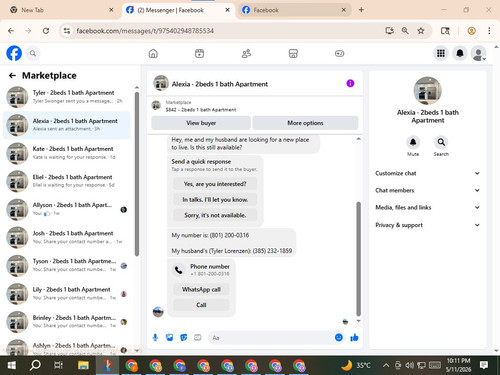The width and height of the screenshot is (500, 375).
Task: Go back with the browser back arrow
Action: 11,31
